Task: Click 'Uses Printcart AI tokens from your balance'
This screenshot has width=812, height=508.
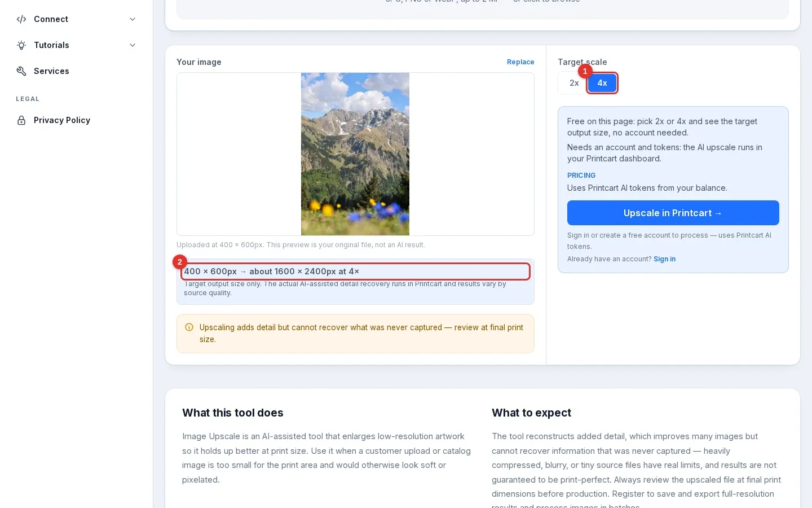Action: [647, 188]
